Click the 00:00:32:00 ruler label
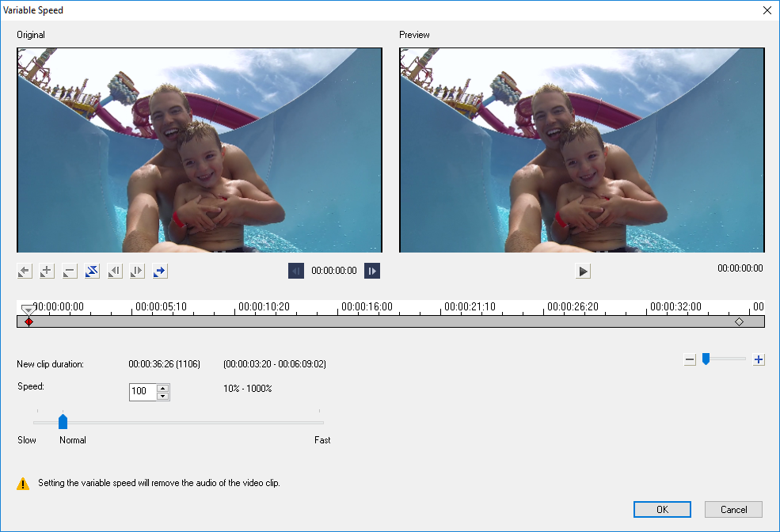 [x=676, y=306]
